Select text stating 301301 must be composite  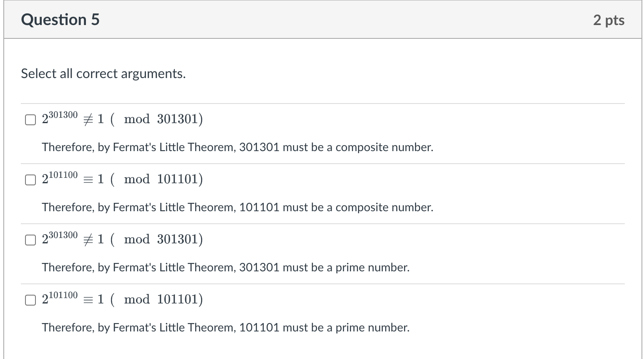point(237,147)
